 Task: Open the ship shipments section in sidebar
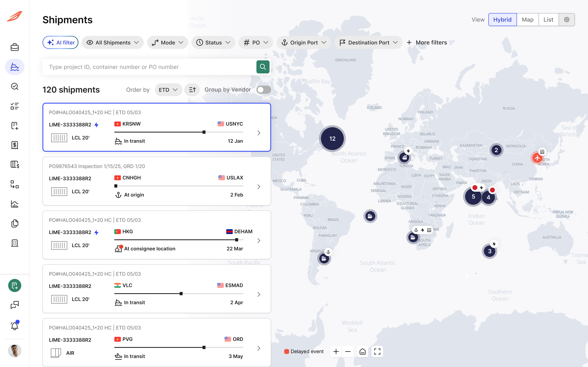tap(14, 67)
